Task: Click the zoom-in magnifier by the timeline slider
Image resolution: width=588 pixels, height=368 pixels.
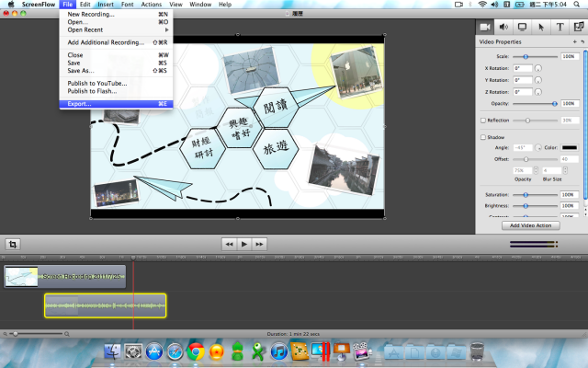Action: click(x=67, y=334)
